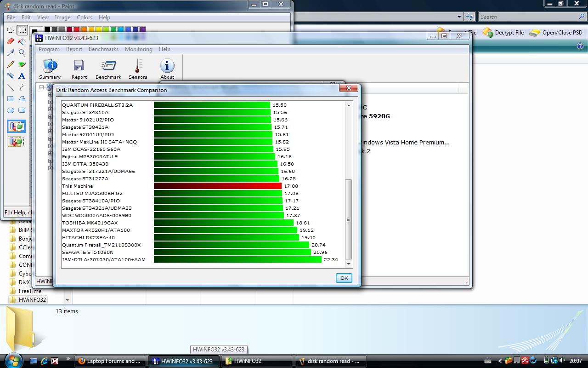Open Help menu in HWiNFO32

coord(164,49)
